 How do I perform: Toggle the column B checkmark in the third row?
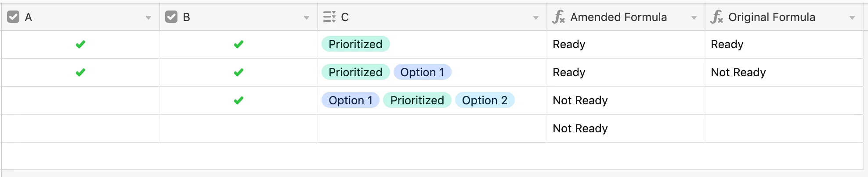tap(239, 100)
